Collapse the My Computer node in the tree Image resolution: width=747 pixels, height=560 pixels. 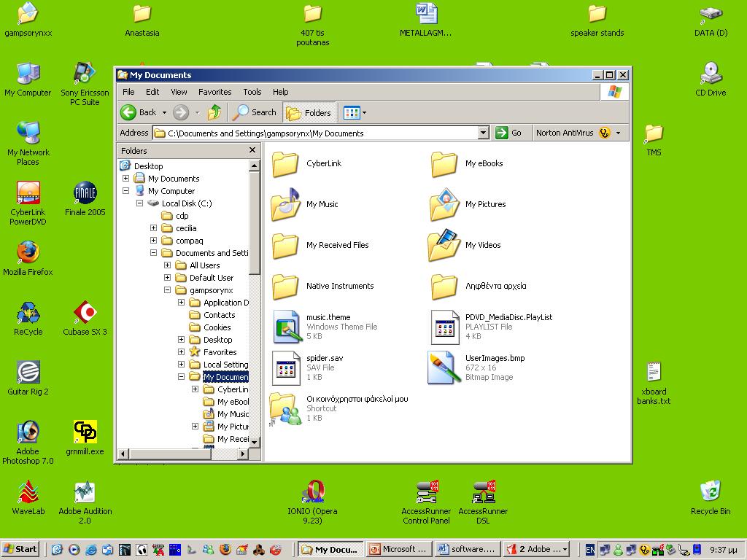click(125, 191)
